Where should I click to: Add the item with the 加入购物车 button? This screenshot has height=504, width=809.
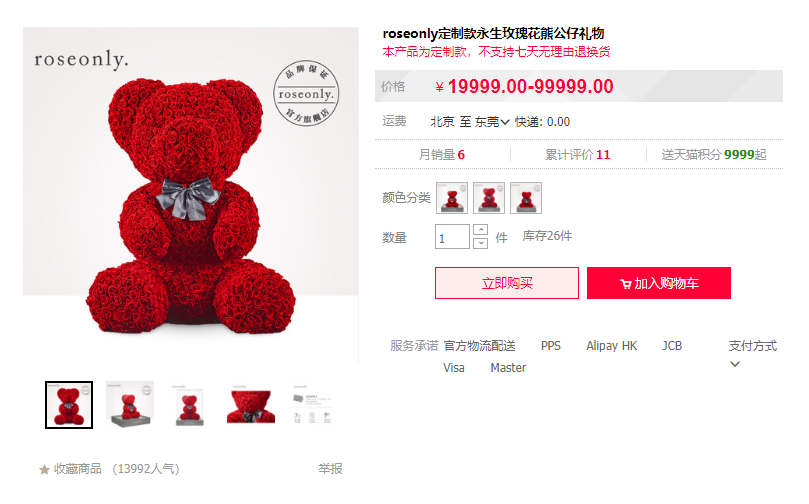(x=659, y=283)
